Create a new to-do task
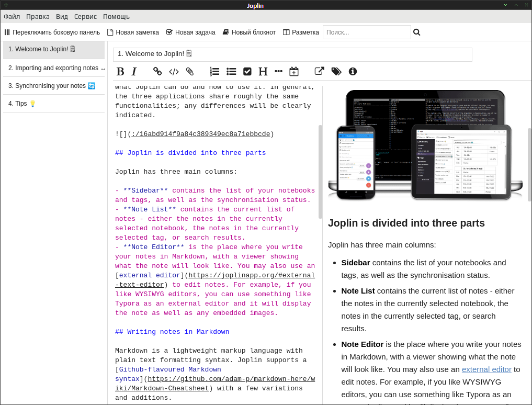This screenshot has width=532, height=405. point(191,32)
